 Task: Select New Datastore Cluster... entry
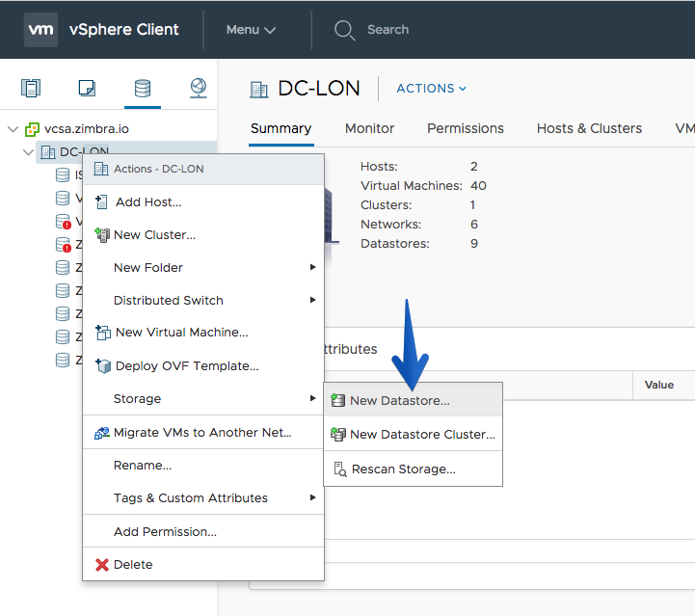coord(414,435)
